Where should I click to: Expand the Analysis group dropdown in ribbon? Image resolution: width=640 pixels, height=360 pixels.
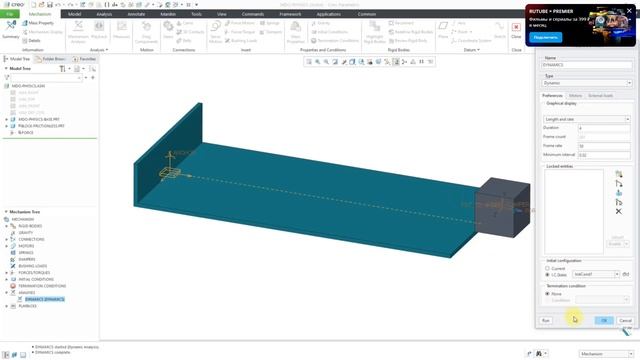point(99,50)
